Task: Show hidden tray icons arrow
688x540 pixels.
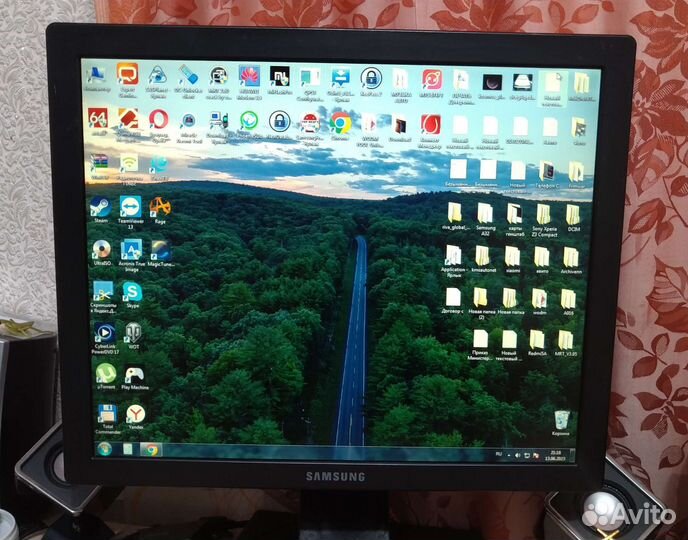Action: tap(509, 455)
